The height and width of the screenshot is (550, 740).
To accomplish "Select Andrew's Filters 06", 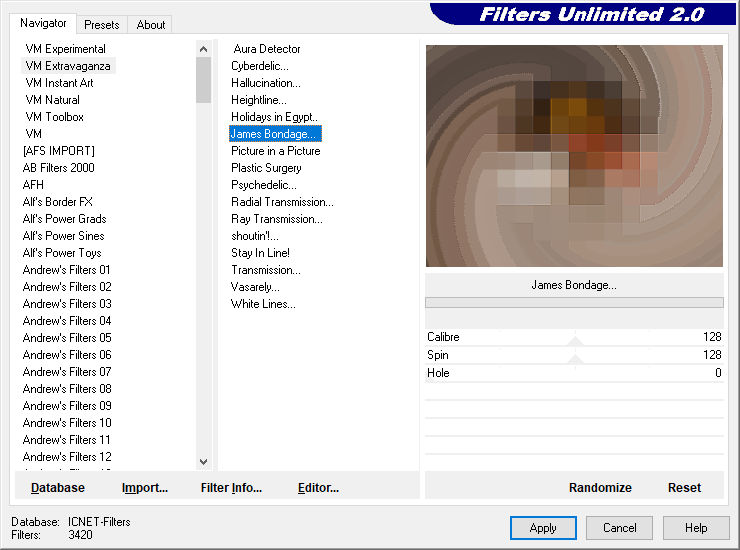I will 67,355.
